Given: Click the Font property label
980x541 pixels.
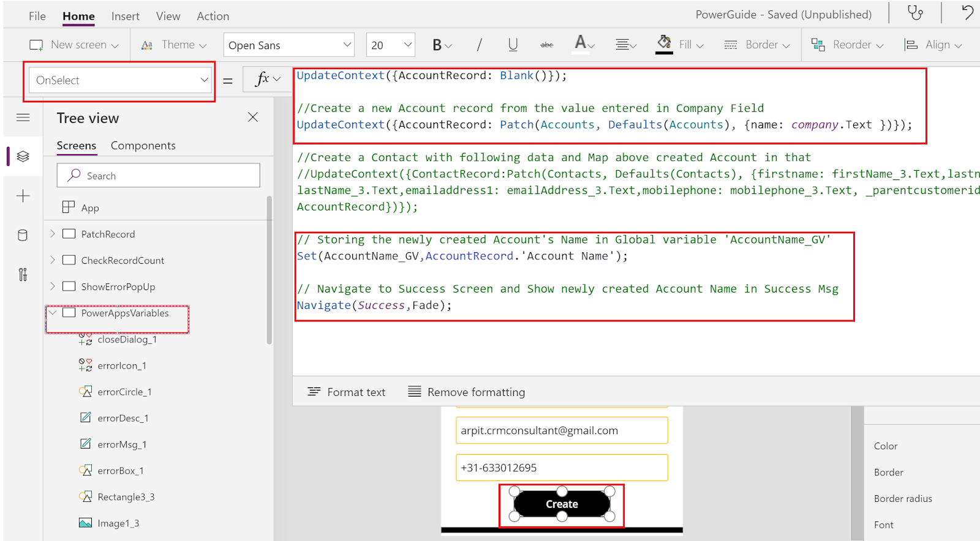Looking at the screenshot, I should (883, 525).
